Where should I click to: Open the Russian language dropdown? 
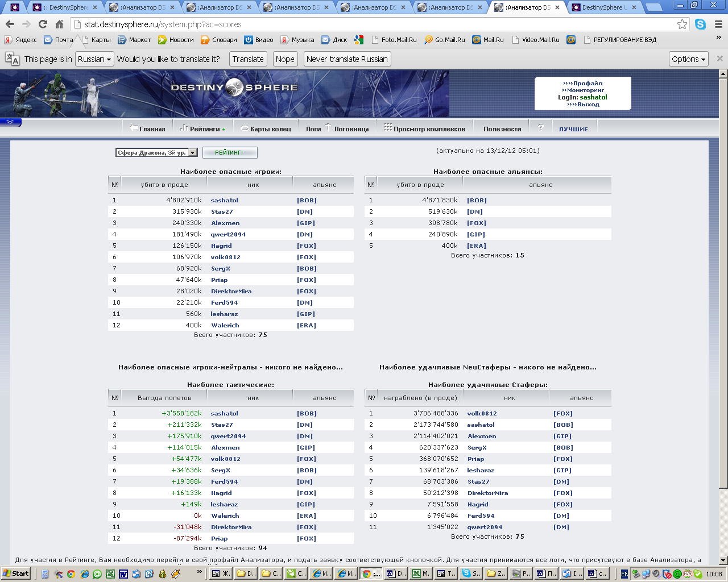coord(94,59)
